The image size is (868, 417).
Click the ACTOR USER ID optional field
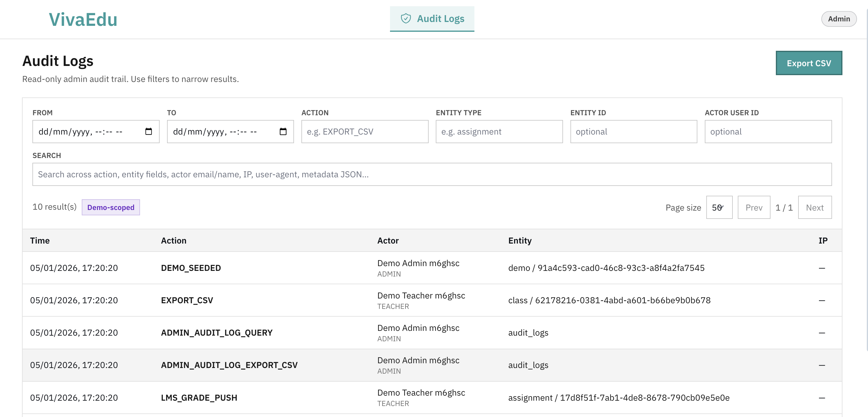coord(768,132)
